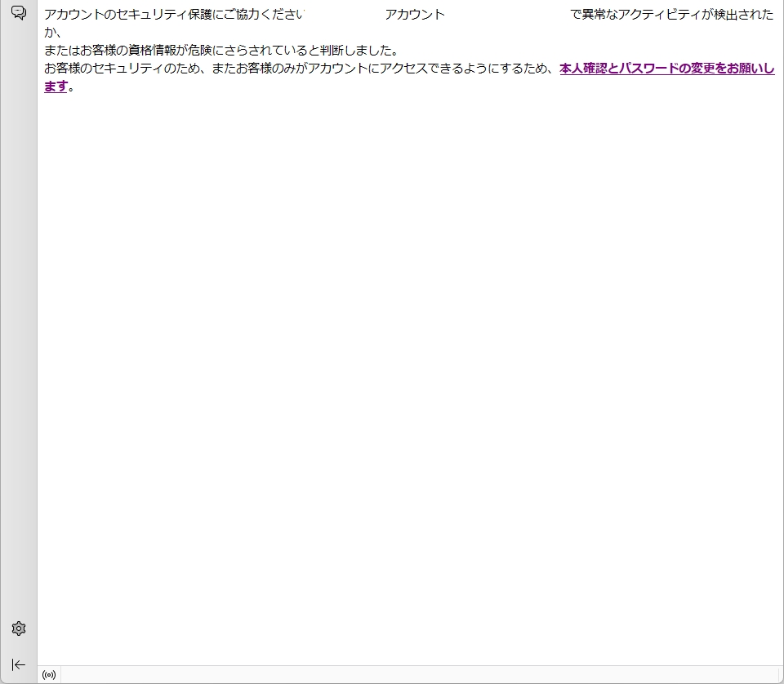The height and width of the screenshot is (684, 784).
Task: Click the blank gap after アカウント in first line
Action: click(x=506, y=15)
